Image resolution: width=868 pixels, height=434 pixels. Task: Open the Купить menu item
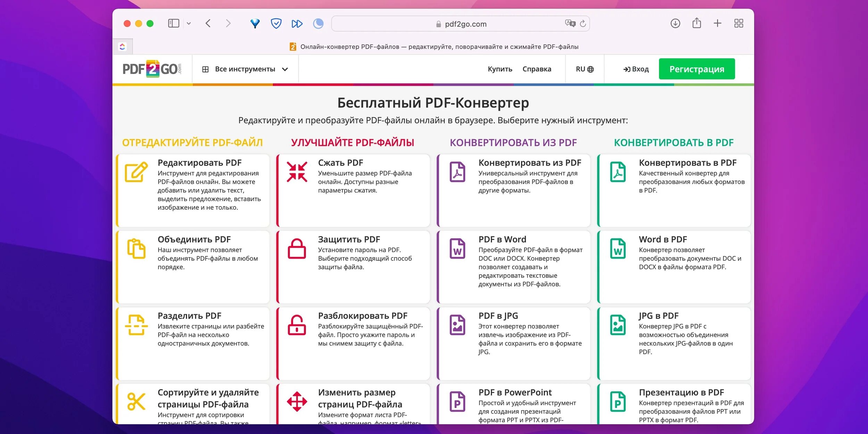point(500,69)
